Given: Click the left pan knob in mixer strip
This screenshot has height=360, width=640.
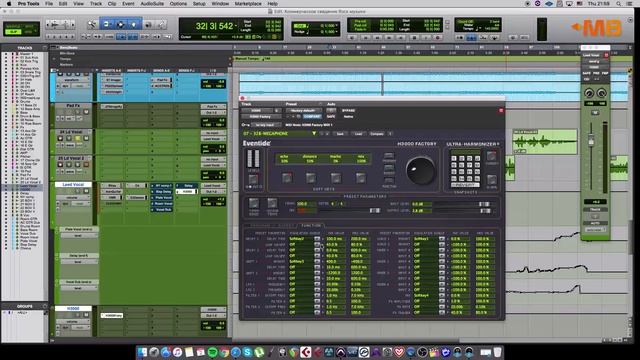Looking at the screenshot, I should 589,93.
